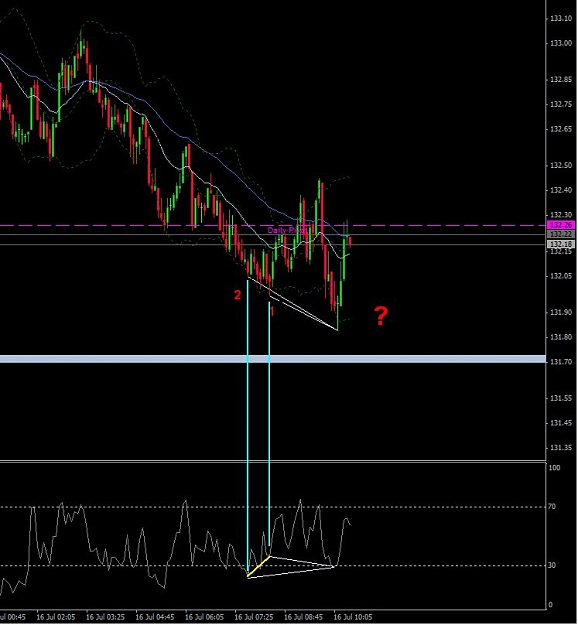
Task: Click the Daily Pivot text label
Action: pyautogui.click(x=287, y=230)
